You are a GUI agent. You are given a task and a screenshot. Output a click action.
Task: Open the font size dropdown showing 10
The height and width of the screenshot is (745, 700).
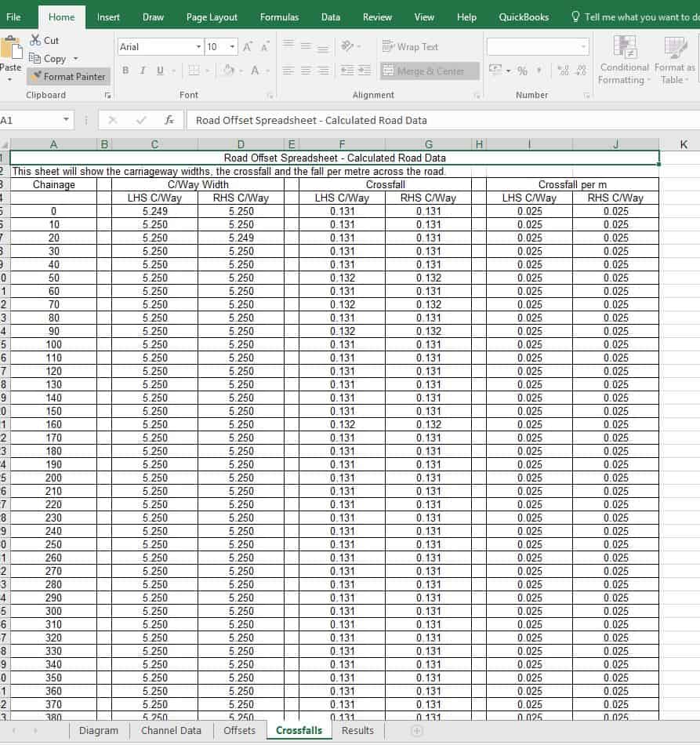click(232, 46)
